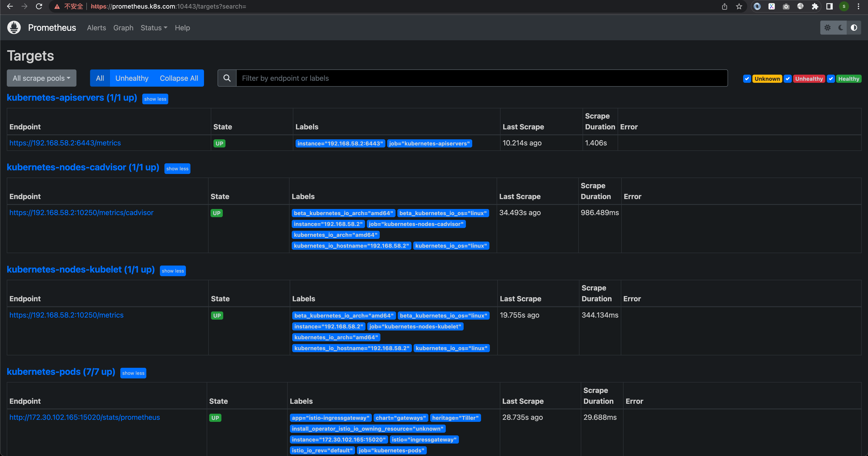Bookmark this page with star icon
Screen dimensions: 868x456
[739, 6]
